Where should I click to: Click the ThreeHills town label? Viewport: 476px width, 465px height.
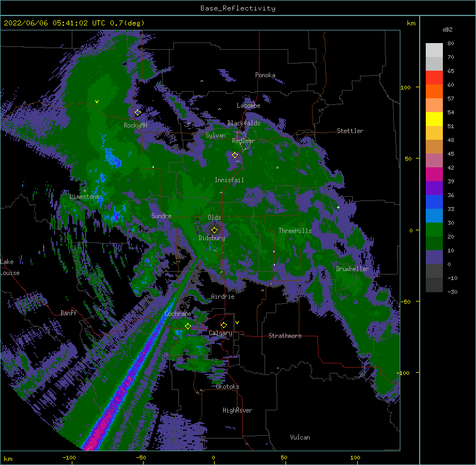pyautogui.click(x=295, y=231)
